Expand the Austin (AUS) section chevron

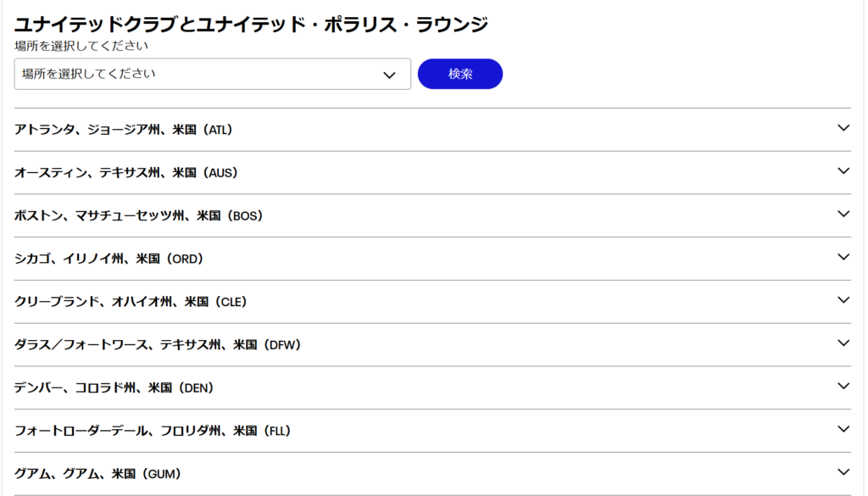pyautogui.click(x=843, y=171)
